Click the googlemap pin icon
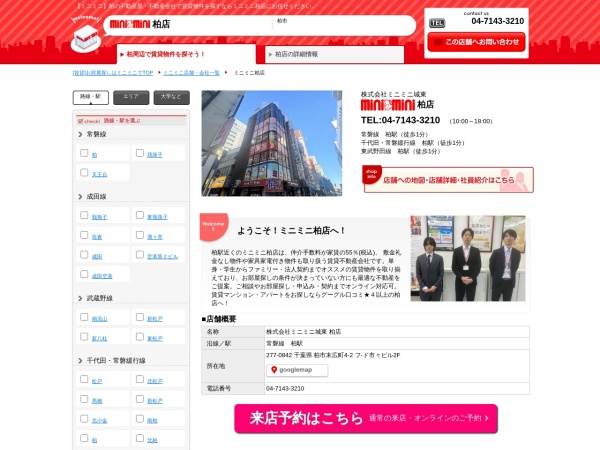The image size is (600, 450). pyautogui.click(x=274, y=370)
